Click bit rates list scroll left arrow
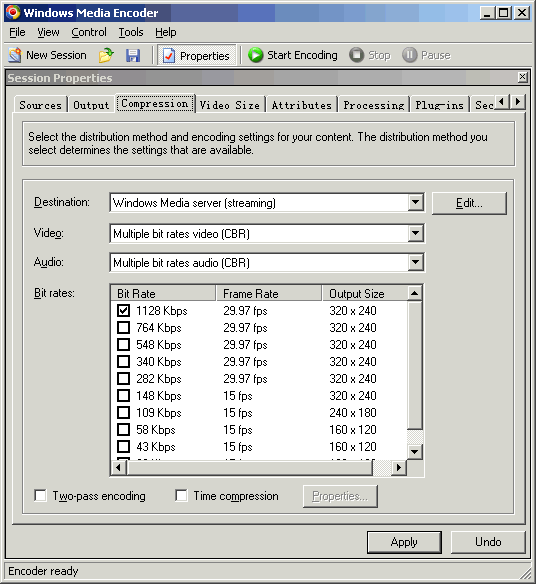536x584 pixels. click(119, 467)
